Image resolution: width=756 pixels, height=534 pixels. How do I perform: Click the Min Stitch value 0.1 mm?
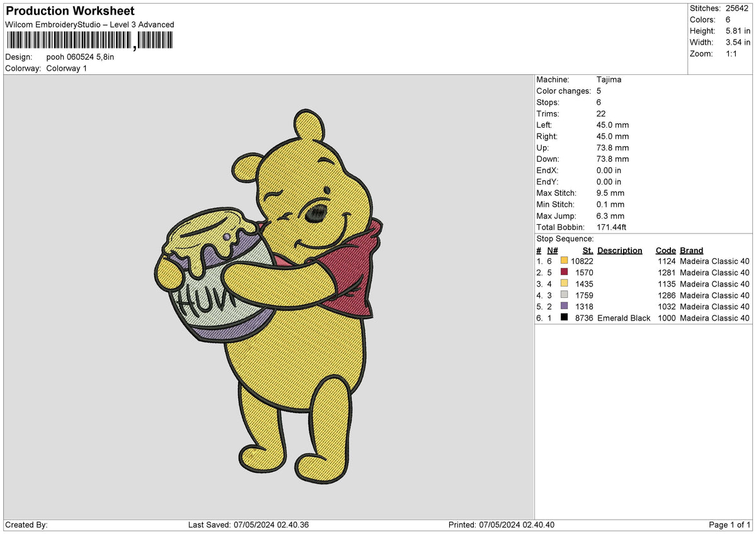click(610, 205)
